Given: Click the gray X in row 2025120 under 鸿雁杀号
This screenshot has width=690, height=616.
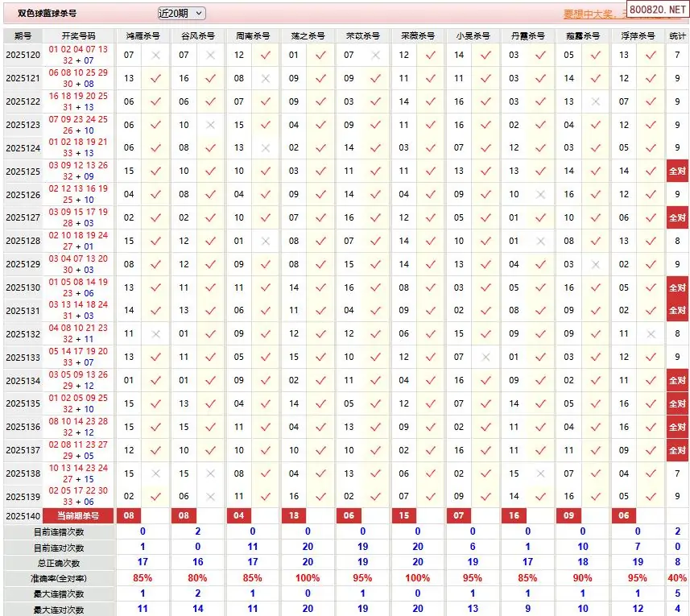Looking at the screenshot, I should coord(155,56).
